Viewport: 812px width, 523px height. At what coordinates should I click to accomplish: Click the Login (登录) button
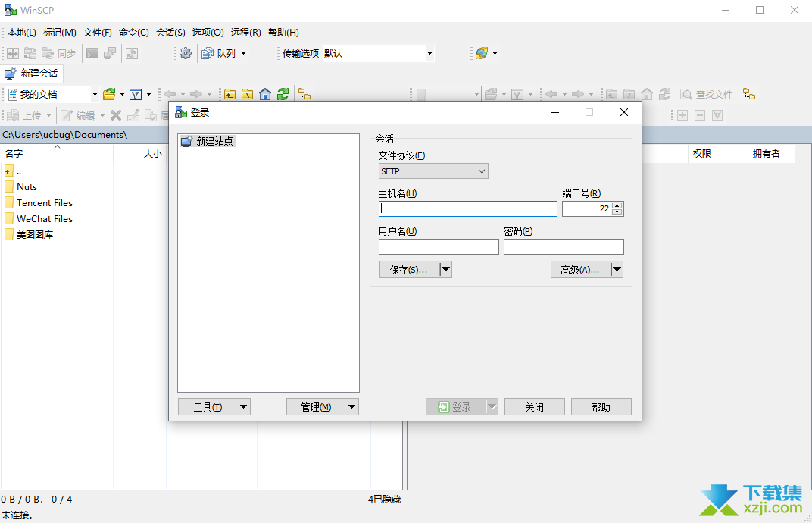tap(455, 407)
